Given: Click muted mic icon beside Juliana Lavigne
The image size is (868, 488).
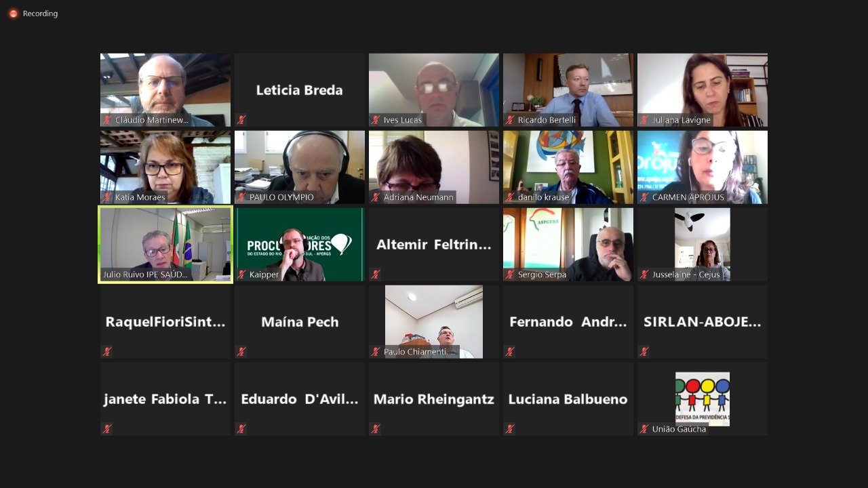Looking at the screenshot, I should coord(644,120).
